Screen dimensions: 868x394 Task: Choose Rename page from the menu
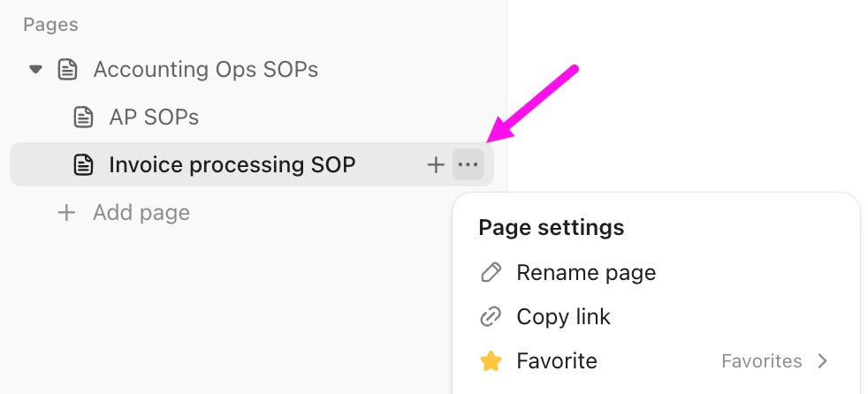coord(586,272)
